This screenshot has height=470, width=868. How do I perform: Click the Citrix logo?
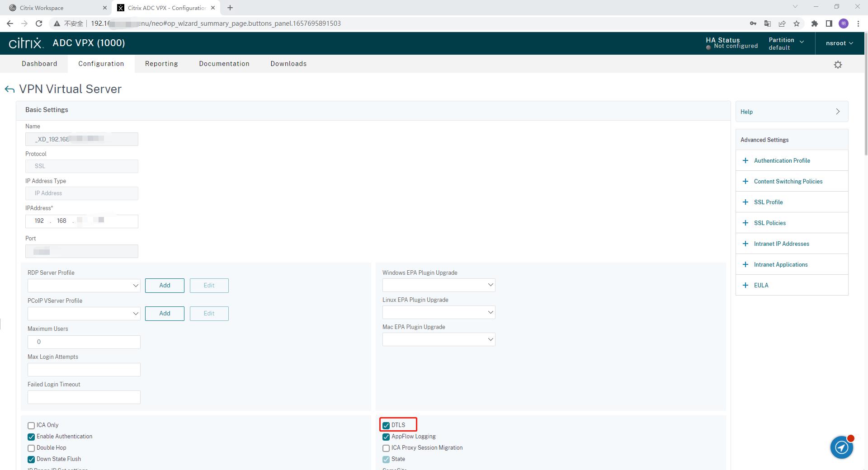[x=26, y=43]
